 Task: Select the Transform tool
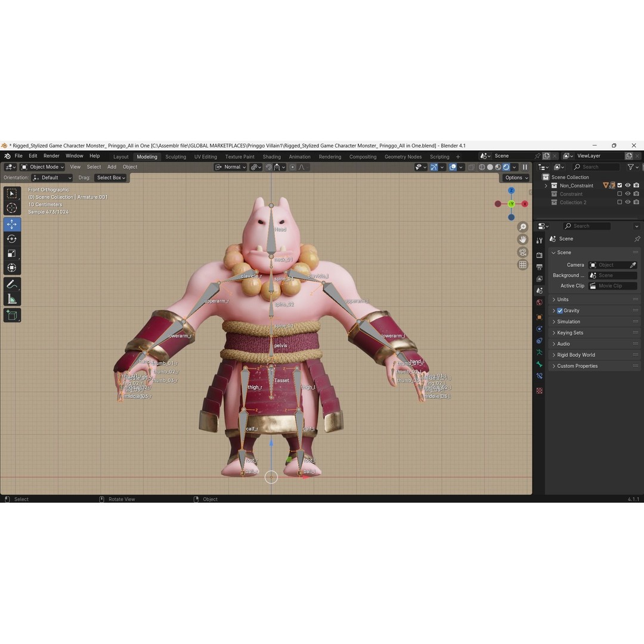tap(12, 268)
